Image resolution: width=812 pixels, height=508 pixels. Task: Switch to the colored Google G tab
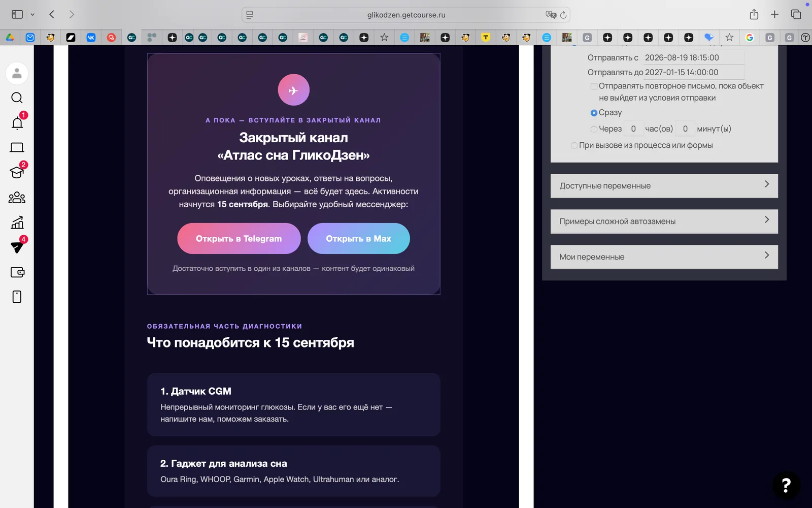(x=750, y=38)
